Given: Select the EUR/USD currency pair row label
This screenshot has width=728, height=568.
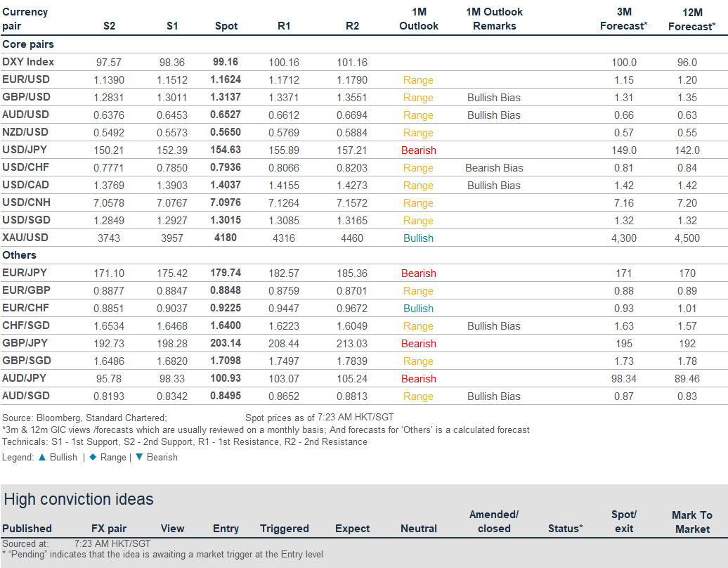Looking at the screenshot, I should [x=26, y=79].
